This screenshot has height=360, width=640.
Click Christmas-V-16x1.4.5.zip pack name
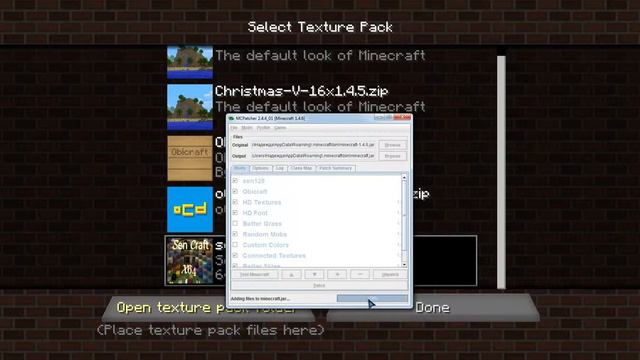(x=301, y=91)
